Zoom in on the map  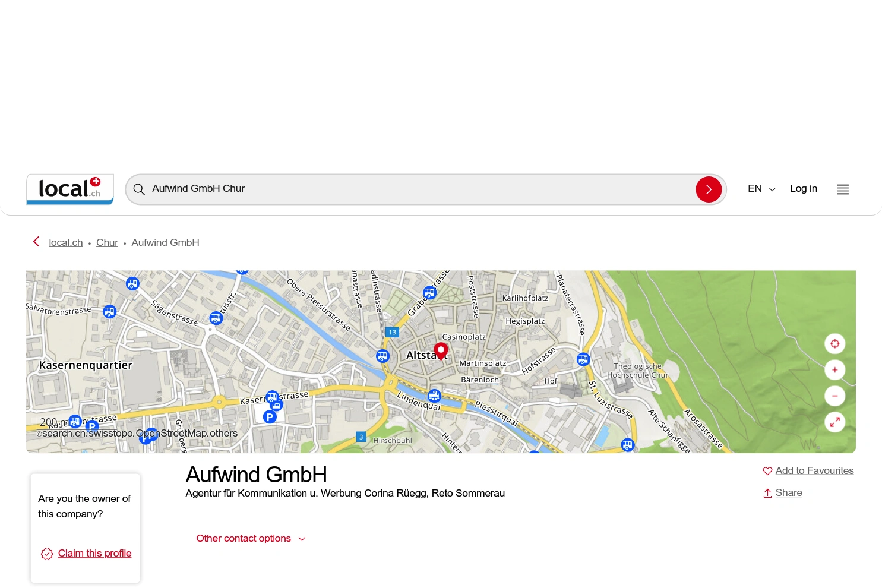(x=834, y=369)
